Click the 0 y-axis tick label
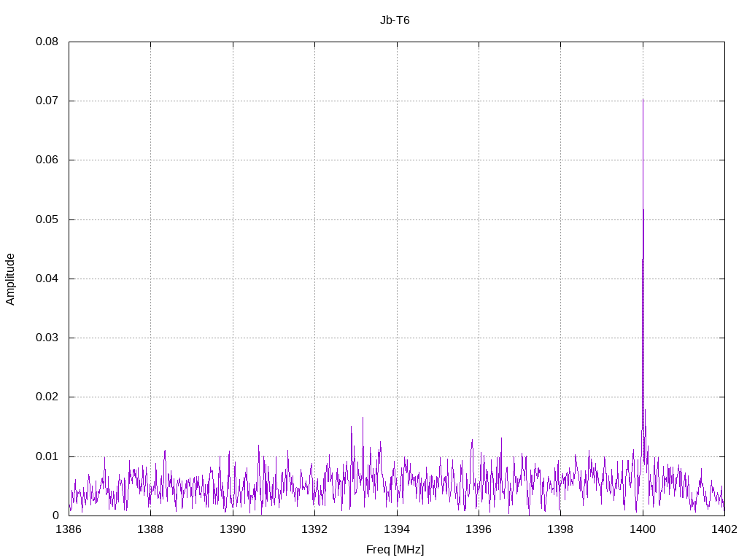 point(55,516)
